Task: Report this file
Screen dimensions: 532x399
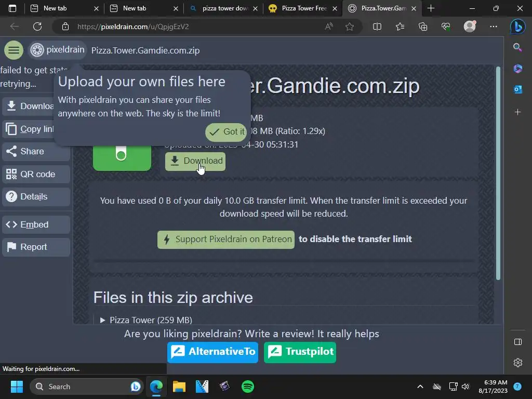Action: pos(36,247)
